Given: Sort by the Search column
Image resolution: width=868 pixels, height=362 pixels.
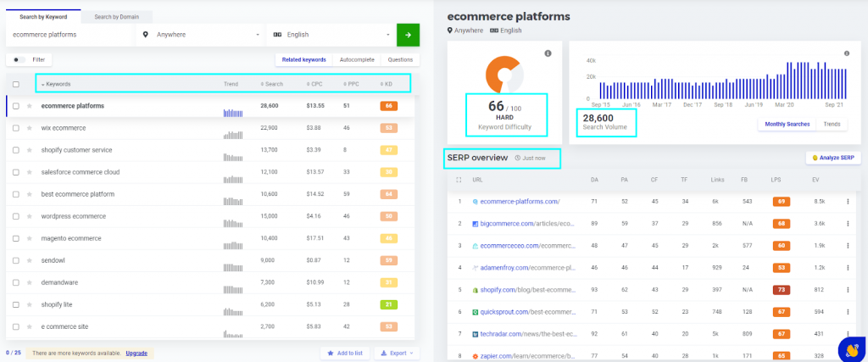Looking at the screenshot, I should pyautogui.click(x=271, y=84).
